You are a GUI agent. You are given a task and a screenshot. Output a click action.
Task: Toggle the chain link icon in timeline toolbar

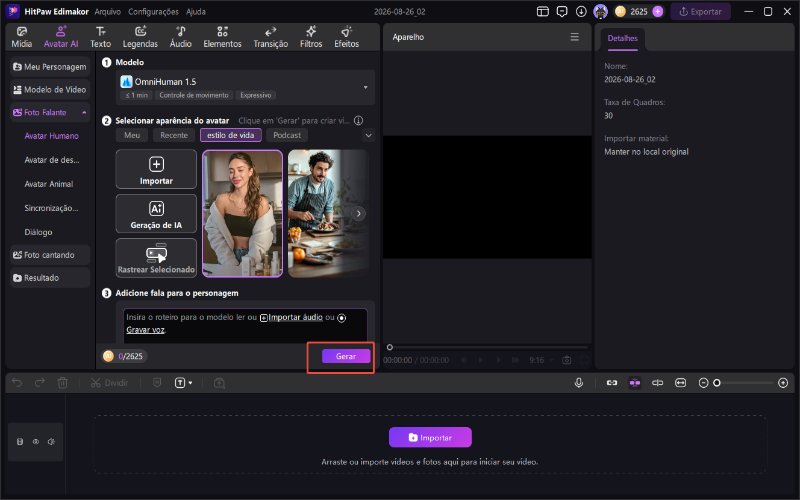[x=612, y=383]
